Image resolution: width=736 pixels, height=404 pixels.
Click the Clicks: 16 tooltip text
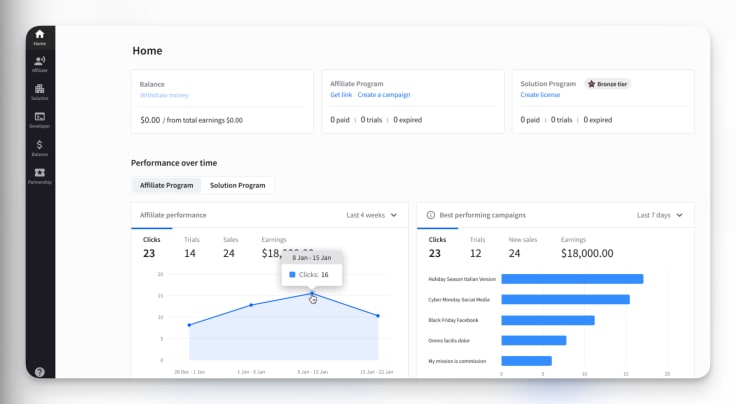coord(314,274)
